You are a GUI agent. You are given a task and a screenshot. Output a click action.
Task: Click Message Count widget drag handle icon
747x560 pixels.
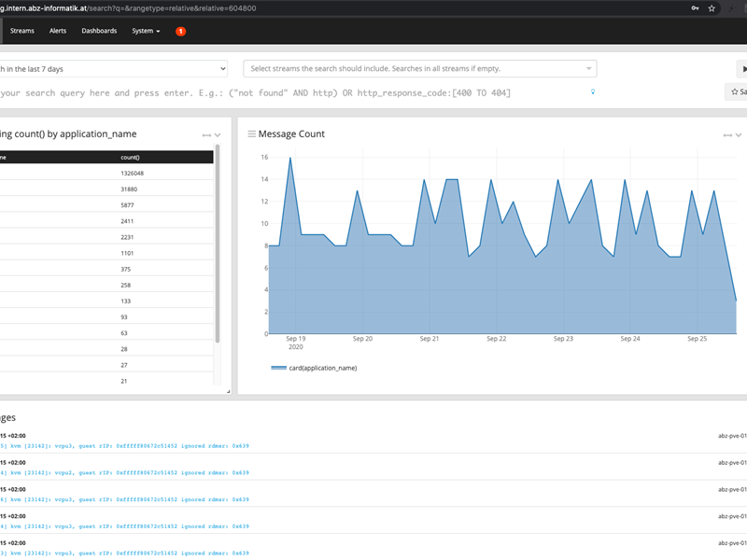(251, 134)
